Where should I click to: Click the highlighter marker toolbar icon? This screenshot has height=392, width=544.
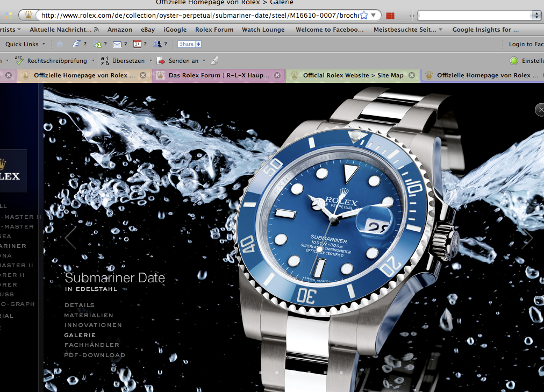click(215, 60)
